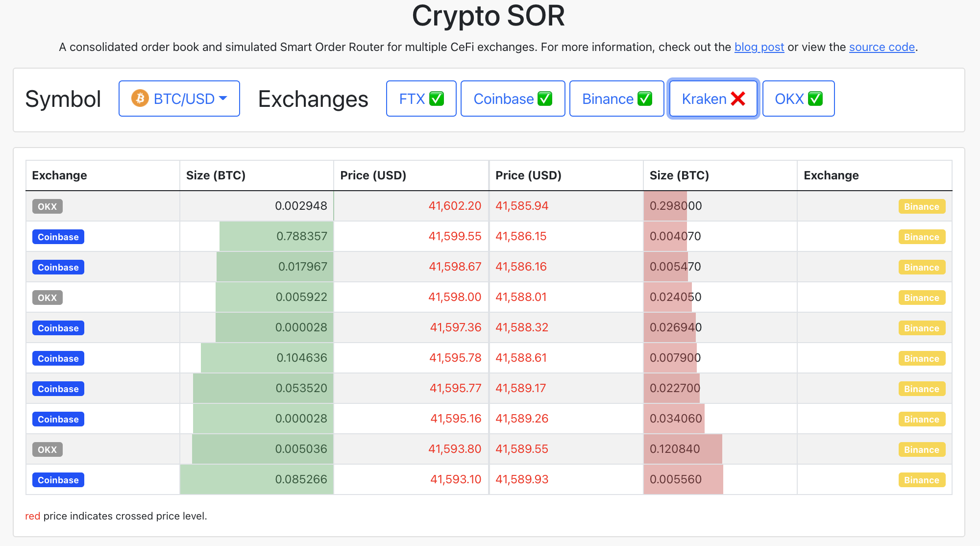This screenshot has height=546, width=980.
Task: Select bid price 41,598.00
Action: click(x=455, y=297)
